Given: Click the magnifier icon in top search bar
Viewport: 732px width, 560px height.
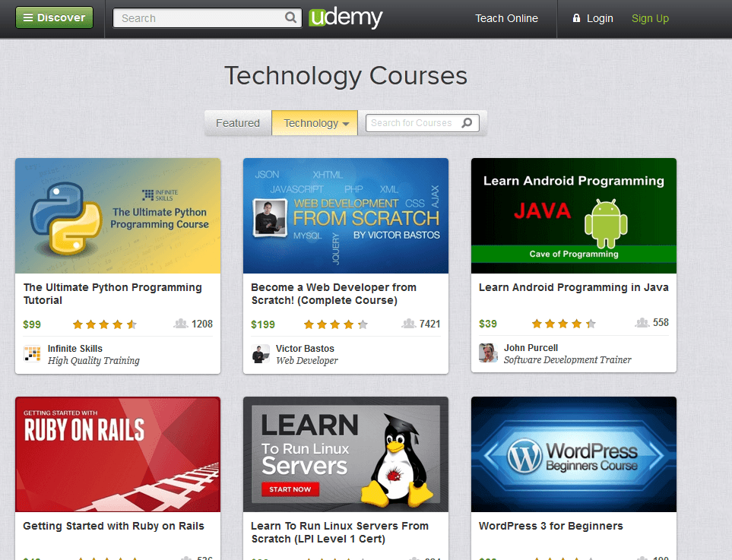Looking at the screenshot, I should point(290,17).
